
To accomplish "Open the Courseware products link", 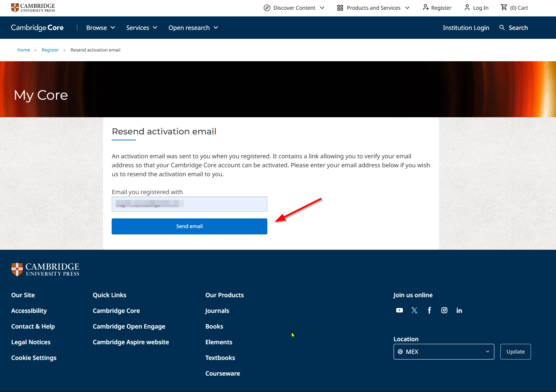I will tap(223, 373).
